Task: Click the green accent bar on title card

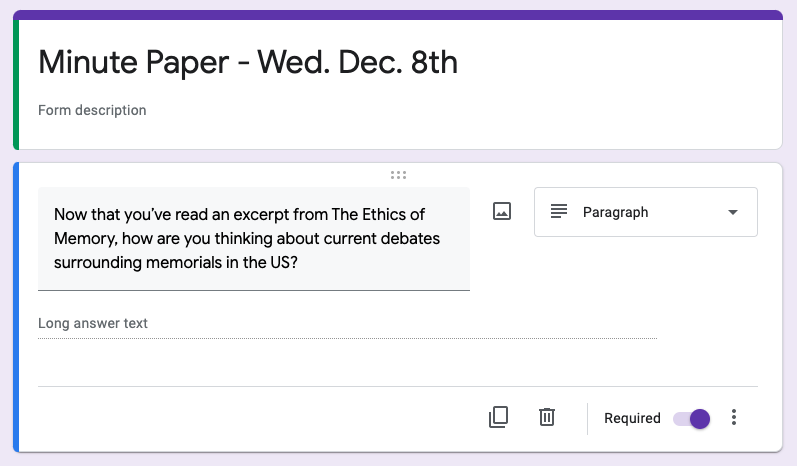Action: click(16, 84)
